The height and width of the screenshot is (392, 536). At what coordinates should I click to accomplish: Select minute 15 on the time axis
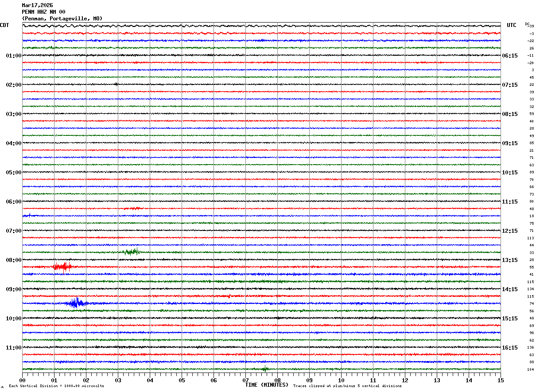coord(500,380)
